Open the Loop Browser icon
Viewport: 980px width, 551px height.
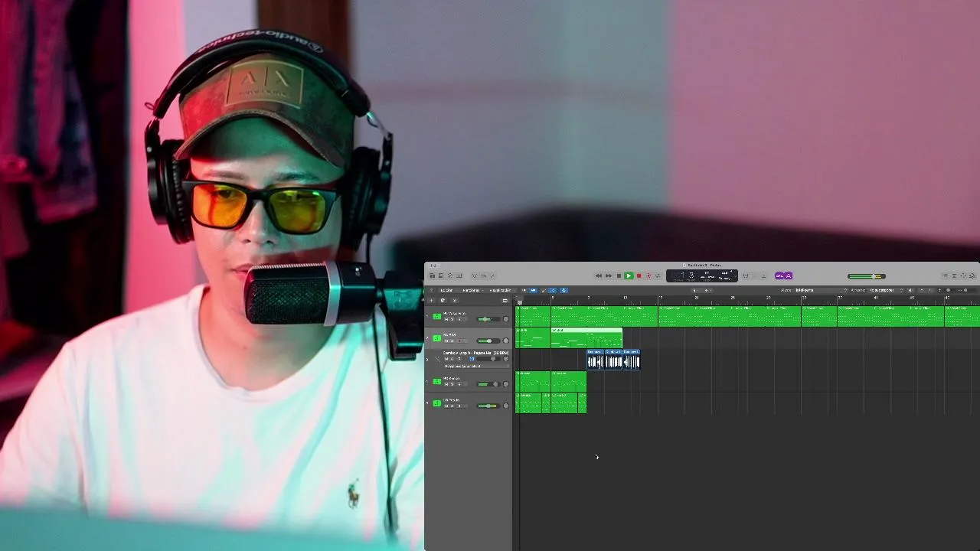964,275
